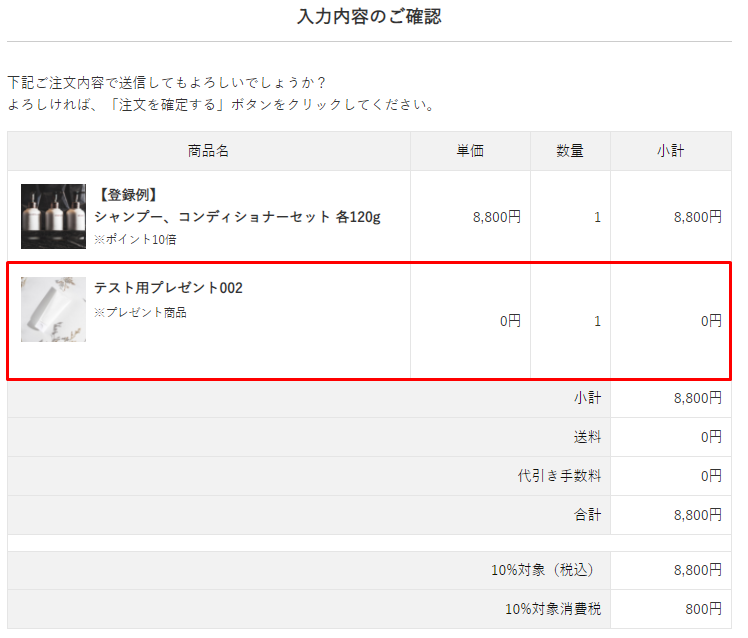Screen dimensions: 748x638
Task: Click the ※ポイント10倍 note
Action: click(x=136, y=240)
